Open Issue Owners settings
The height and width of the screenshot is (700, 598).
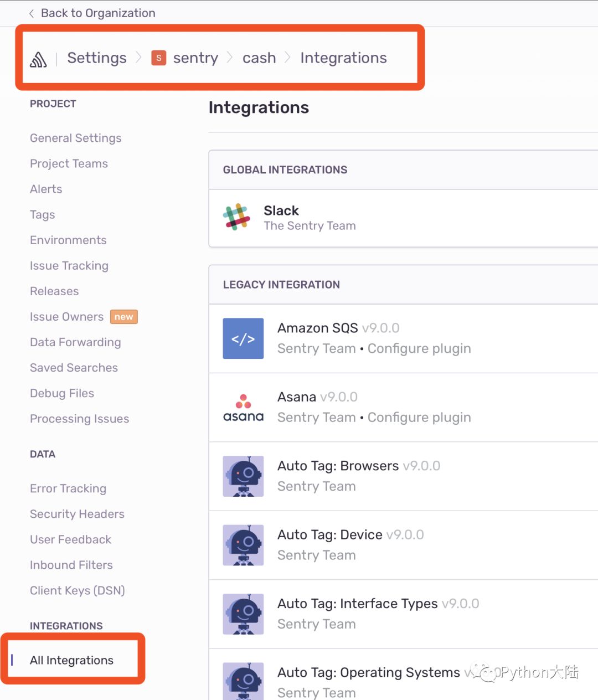66,317
